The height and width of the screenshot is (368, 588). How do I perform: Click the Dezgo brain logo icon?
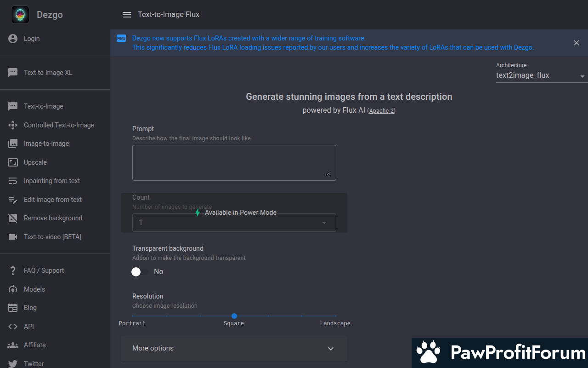pos(20,15)
